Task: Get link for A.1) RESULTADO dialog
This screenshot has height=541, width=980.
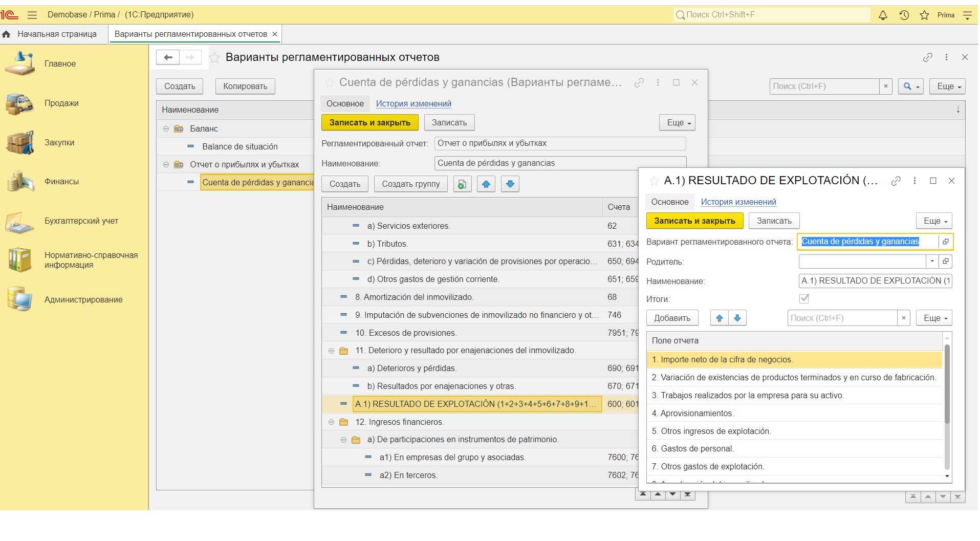Action: pyautogui.click(x=896, y=181)
